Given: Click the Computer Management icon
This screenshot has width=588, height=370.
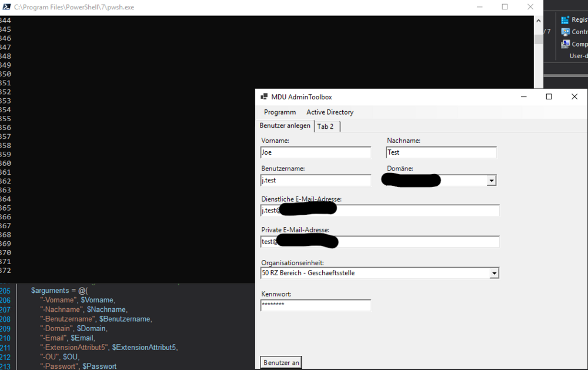Looking at the screenshot, I should click(x=566, y=44).
